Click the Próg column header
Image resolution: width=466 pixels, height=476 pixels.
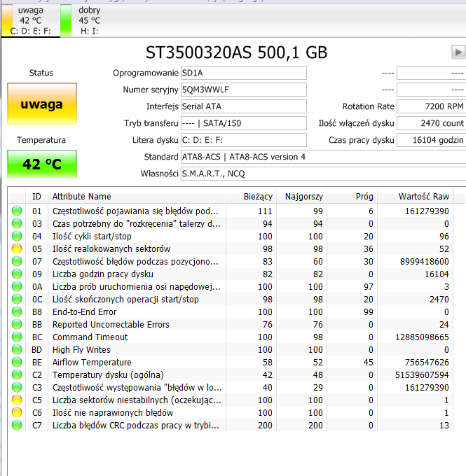(x=352, y=197)
